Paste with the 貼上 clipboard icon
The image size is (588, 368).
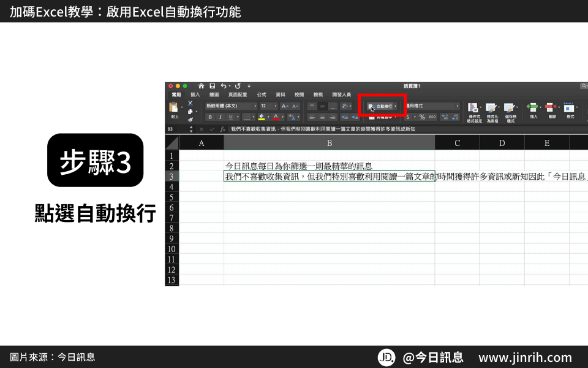(x=175, y=108)
